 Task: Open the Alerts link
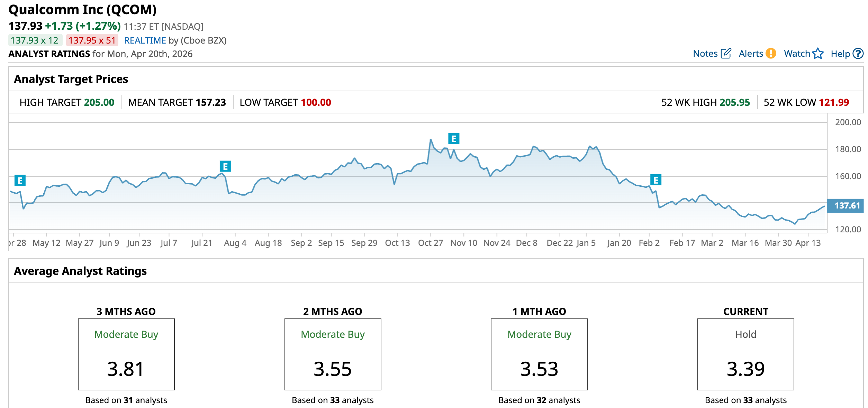750,54
